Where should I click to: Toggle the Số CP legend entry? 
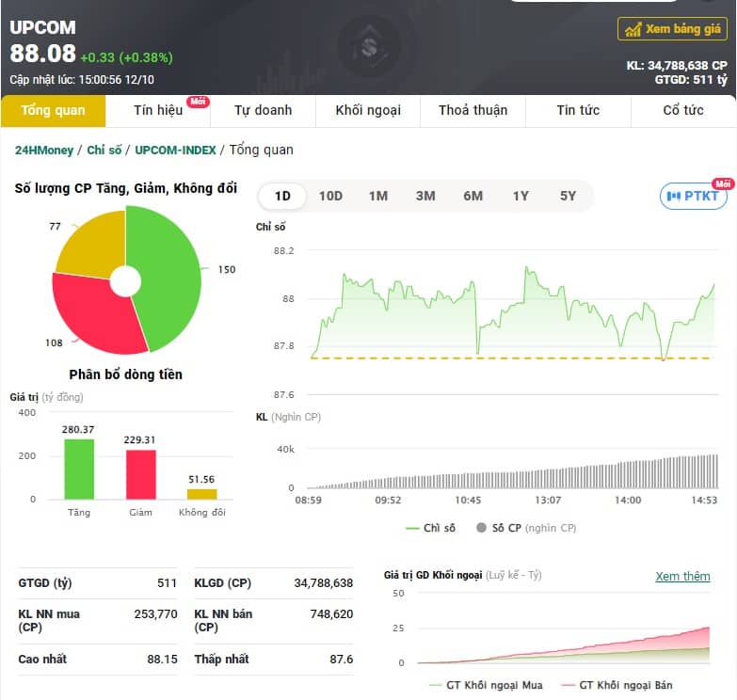[x=526, y=528]
